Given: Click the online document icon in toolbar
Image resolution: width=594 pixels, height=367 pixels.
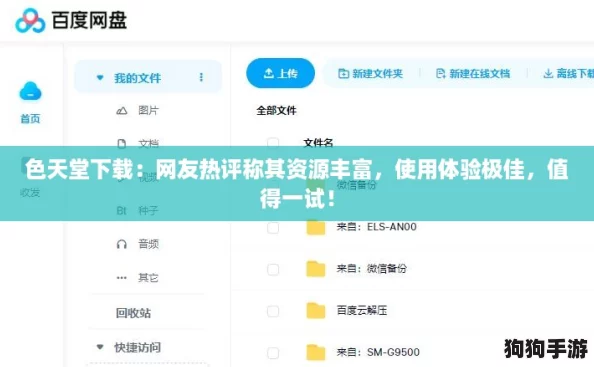Looking at the screenshot, I should coord(441,73).
